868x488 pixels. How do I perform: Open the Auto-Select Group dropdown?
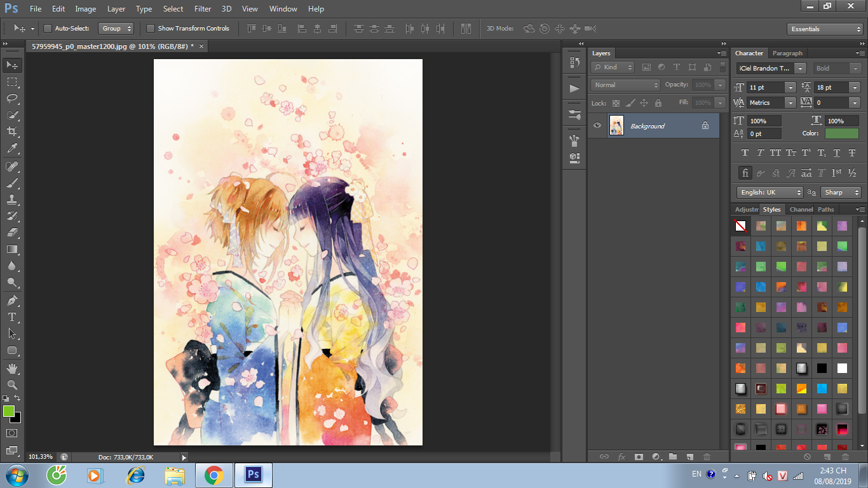coord(117,29)
